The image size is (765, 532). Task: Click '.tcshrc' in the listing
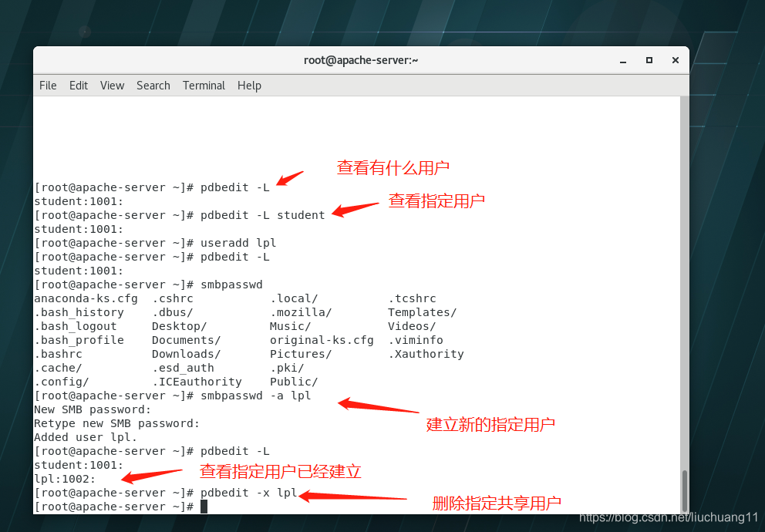tap(413, 298)
